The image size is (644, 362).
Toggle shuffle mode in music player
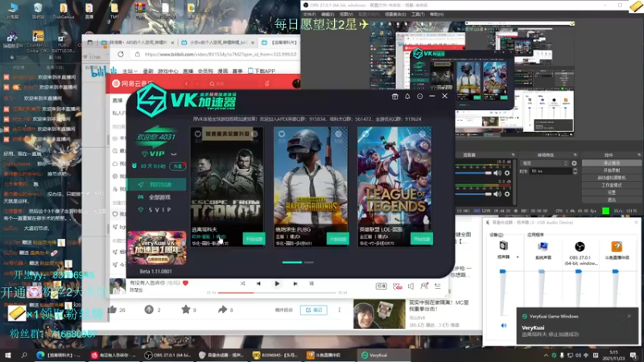(243, 284)
